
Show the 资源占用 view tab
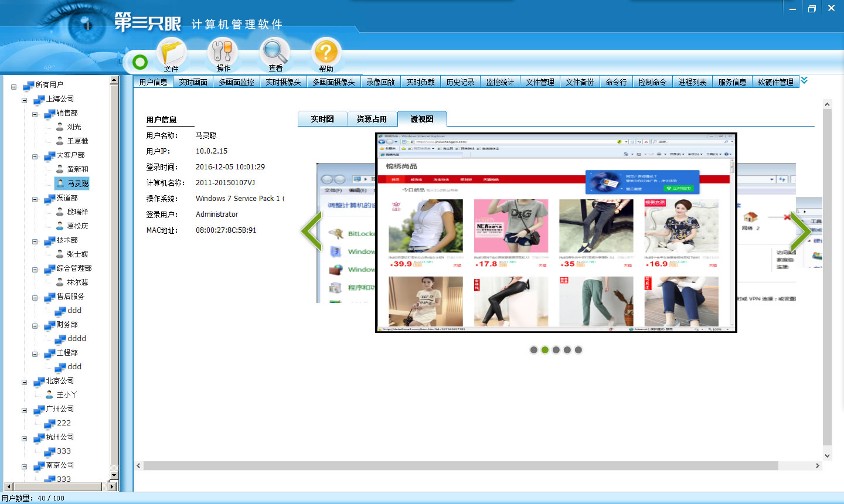372,119
